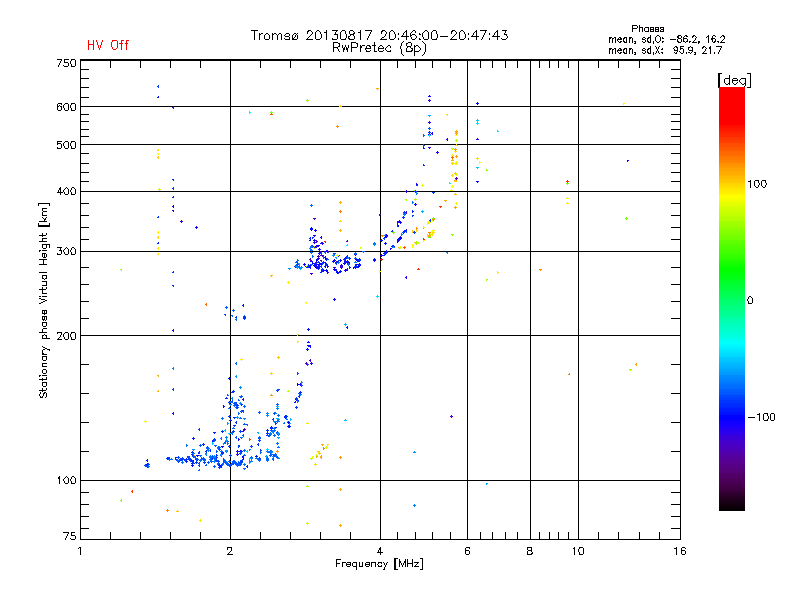This screenshot has height=600, width=800.
Task: Click the phase color scale bar
Action: pos(732,298)
